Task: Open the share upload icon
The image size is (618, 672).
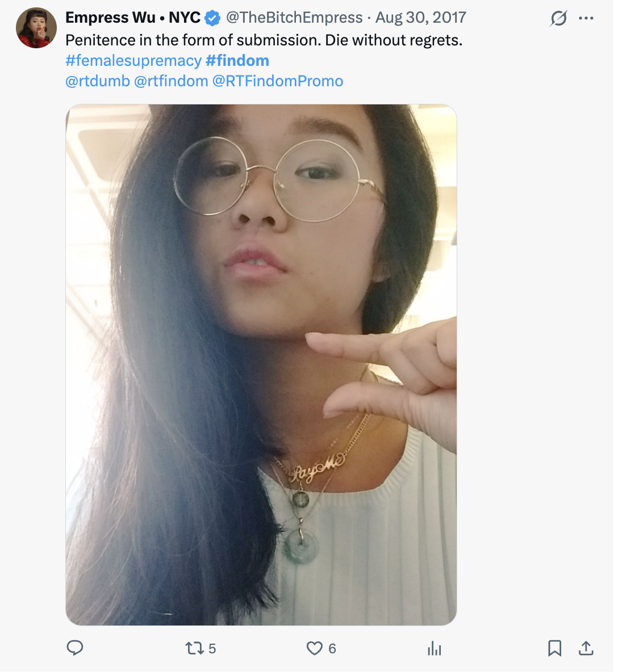Action: pyautogui.click(x=586, y=648)
